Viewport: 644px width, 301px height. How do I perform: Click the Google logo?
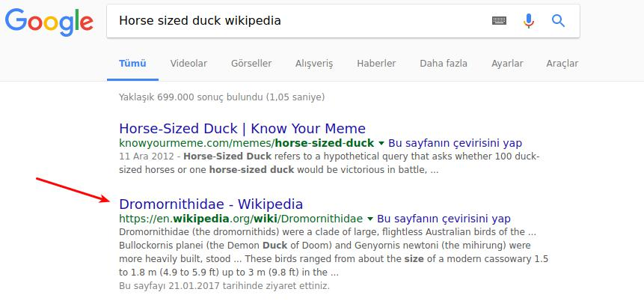tap(49, 22)
